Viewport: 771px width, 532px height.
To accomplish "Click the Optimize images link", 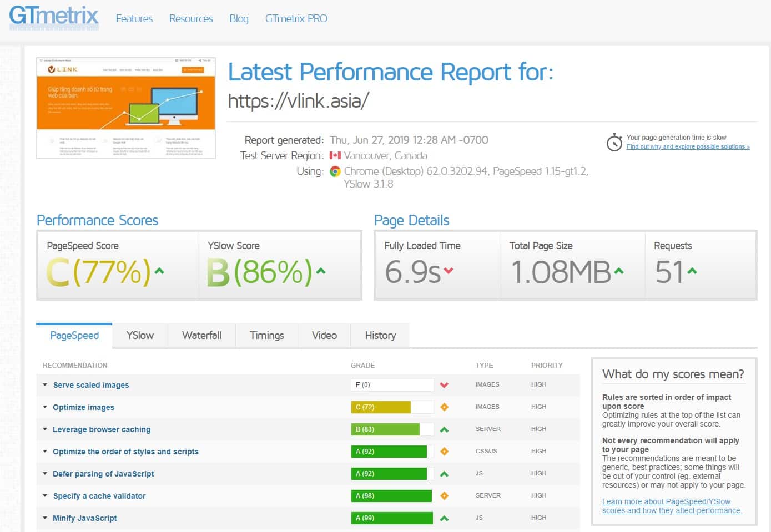I will click(x=83, y=407).
